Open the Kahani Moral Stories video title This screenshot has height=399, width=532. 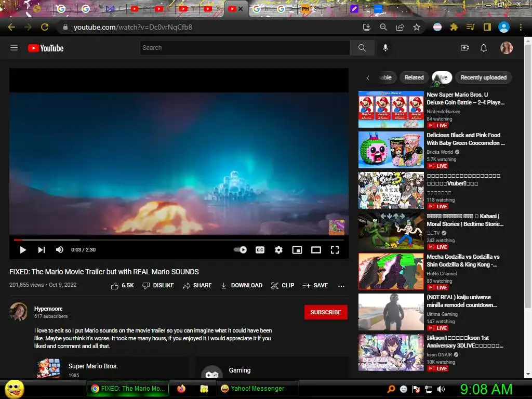(465, 220)
